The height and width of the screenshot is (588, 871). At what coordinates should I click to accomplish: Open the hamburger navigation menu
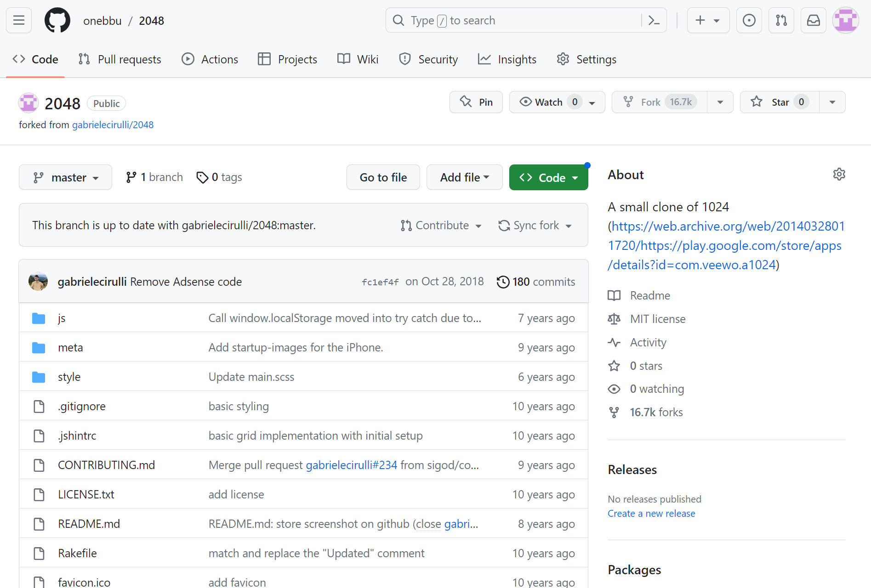tap(19, 20)
